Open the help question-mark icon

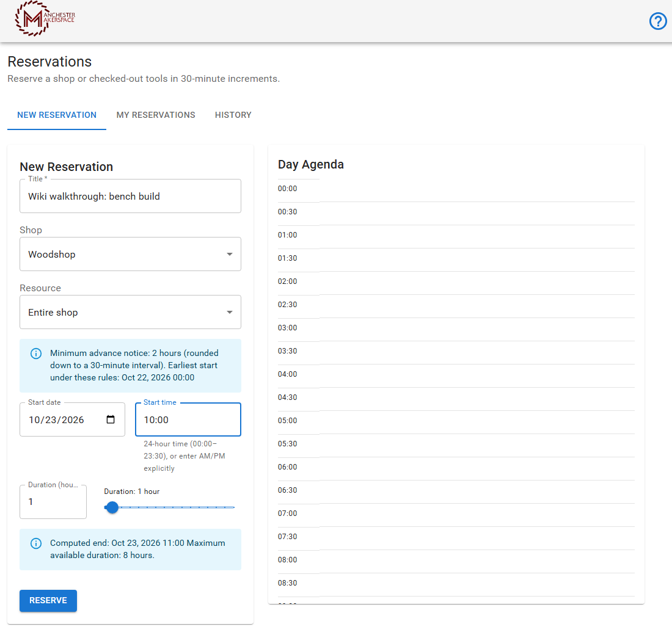click(x=658, y=21)
